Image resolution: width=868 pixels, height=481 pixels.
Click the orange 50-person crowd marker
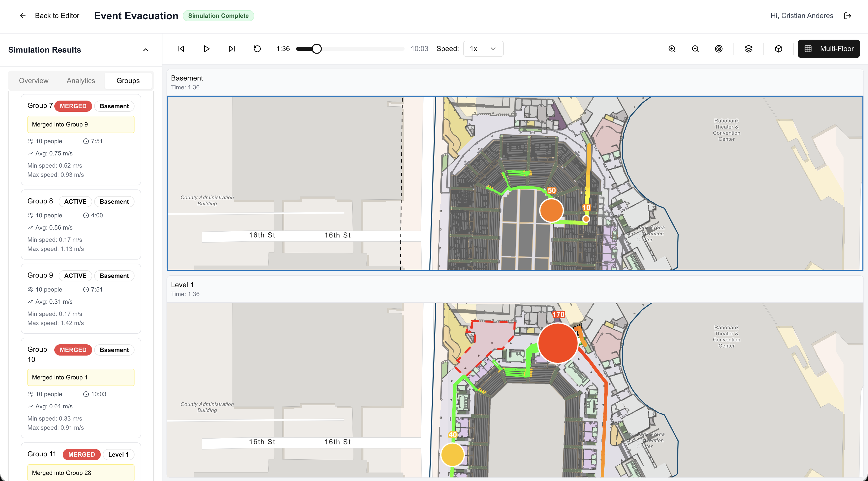[551, 210]
